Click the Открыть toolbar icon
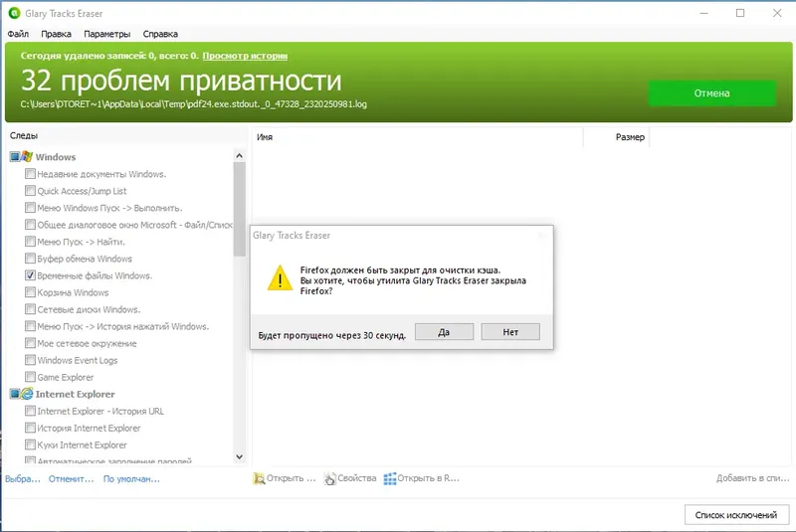 (x=259, y=478)
